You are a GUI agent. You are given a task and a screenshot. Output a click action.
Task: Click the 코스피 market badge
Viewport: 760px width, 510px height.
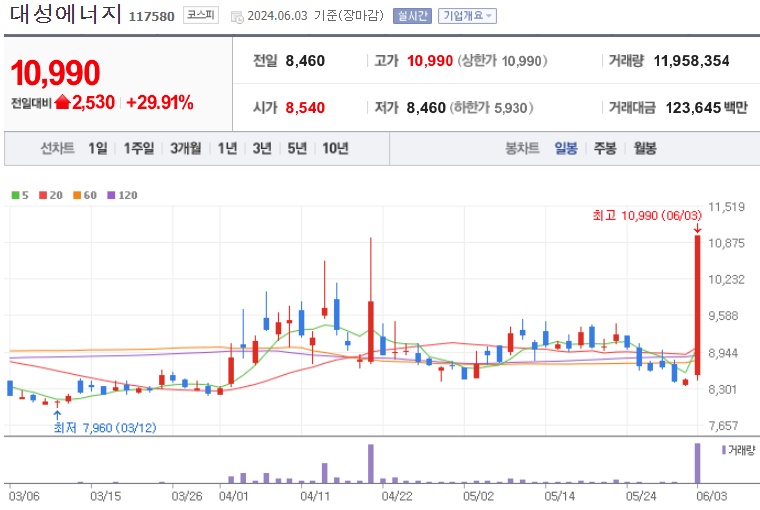tap(201, 16)
